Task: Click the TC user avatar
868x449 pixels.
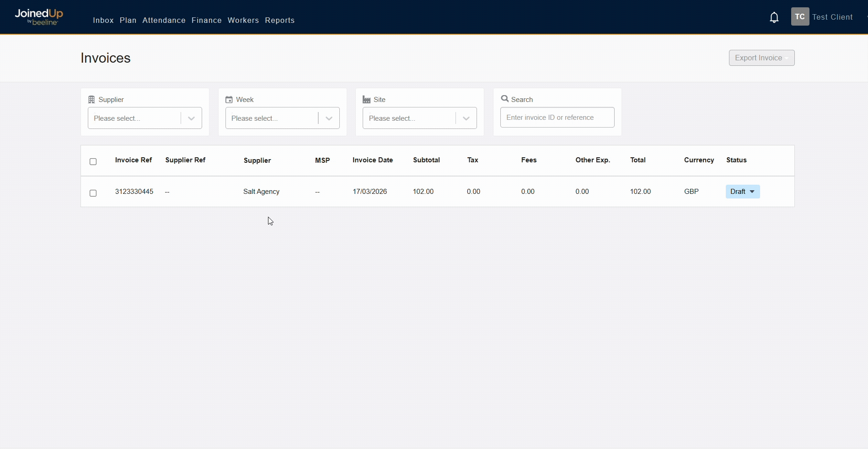Action: click(x=799, y=17)
